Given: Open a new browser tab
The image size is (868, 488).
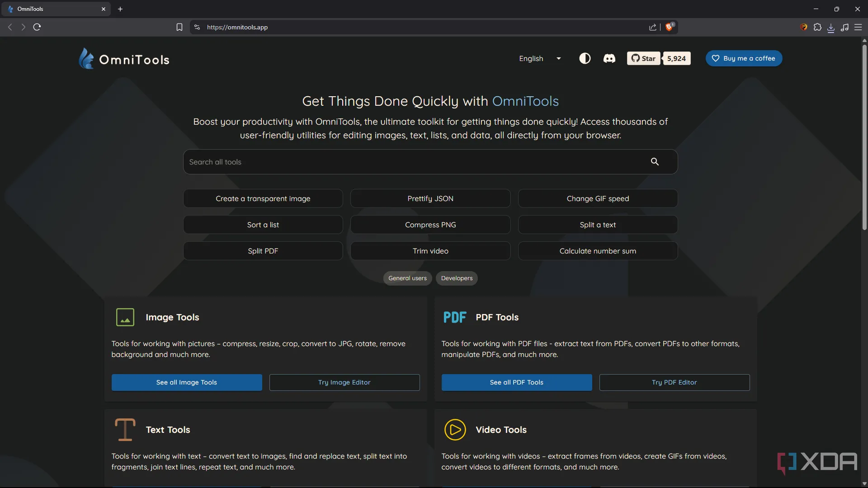Looking at the screenshot, I should 120,9.
